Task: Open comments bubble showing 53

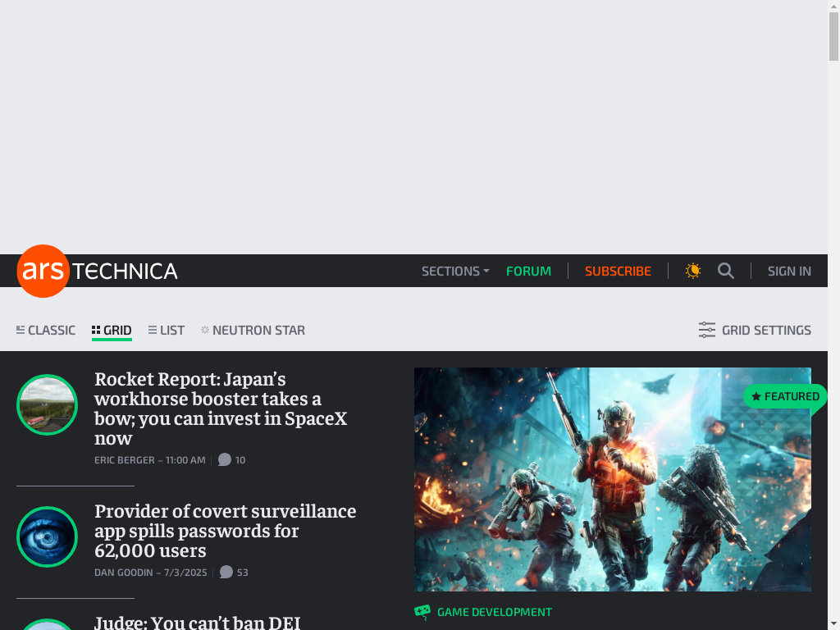Action: pos(234,572)
